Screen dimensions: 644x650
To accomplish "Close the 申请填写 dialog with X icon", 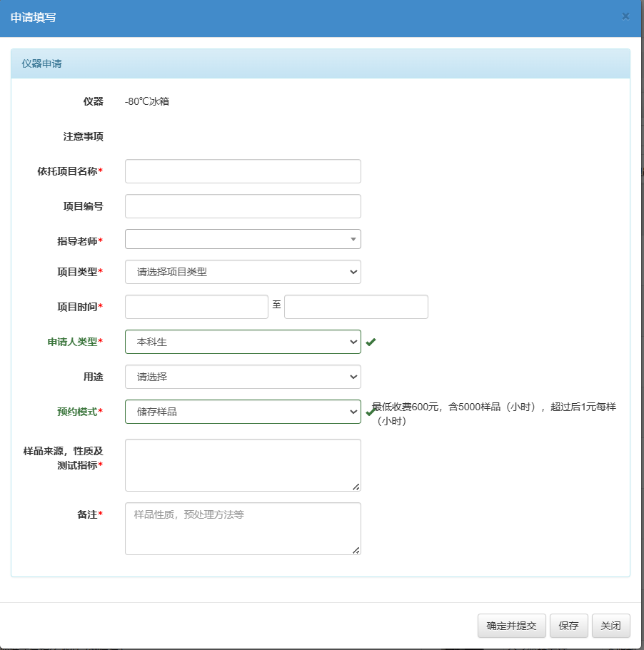I will click(625, 16).
